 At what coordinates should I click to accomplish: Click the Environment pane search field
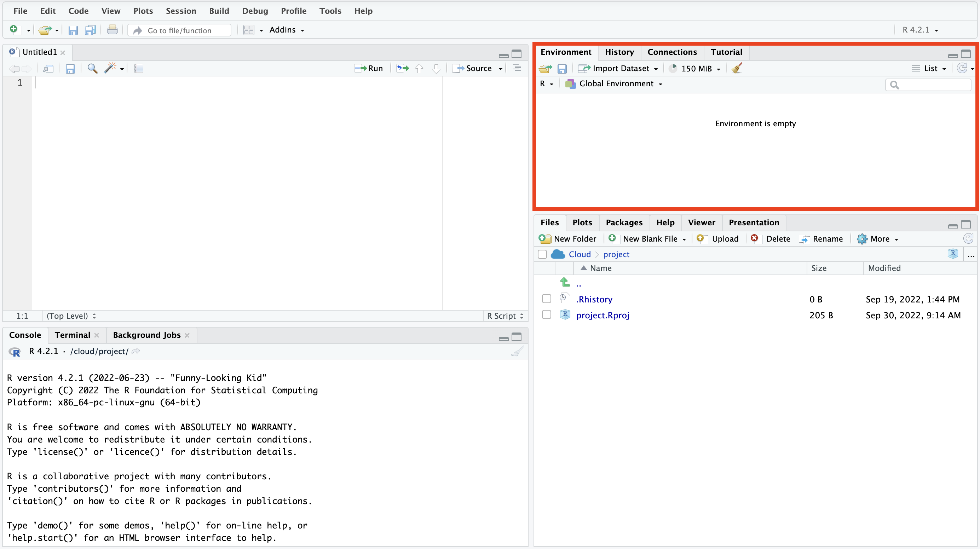point(928,85)
